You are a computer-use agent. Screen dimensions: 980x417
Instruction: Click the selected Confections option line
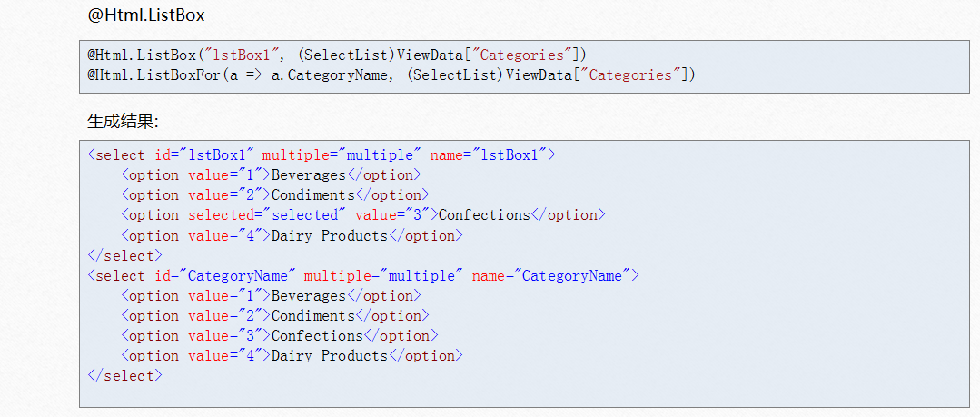pyautogui.click(x=363, y=215)
